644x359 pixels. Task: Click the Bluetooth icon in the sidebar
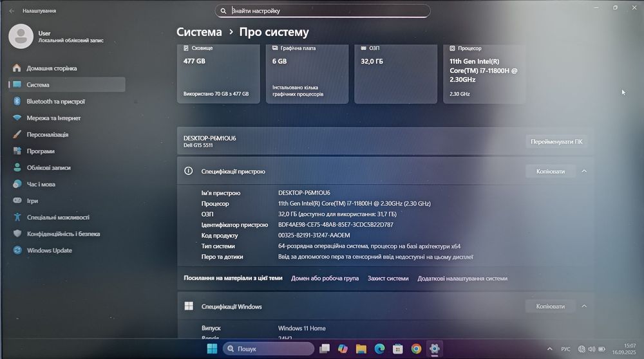coord(17,101)
